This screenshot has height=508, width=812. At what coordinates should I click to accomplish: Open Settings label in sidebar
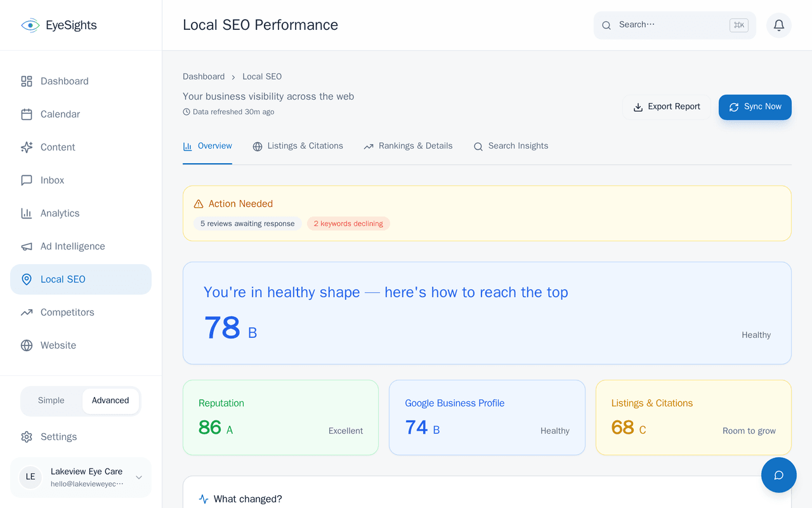tap(59, 437)
